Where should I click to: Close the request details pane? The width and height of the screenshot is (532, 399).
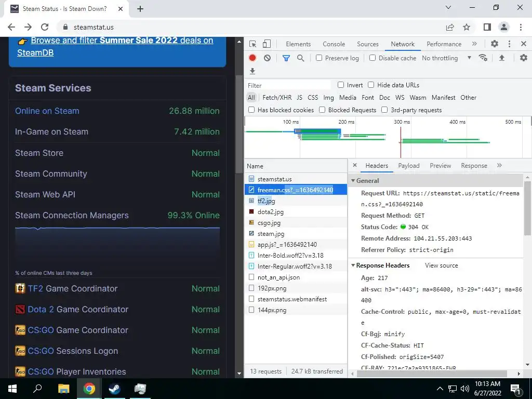pos(355,165)
